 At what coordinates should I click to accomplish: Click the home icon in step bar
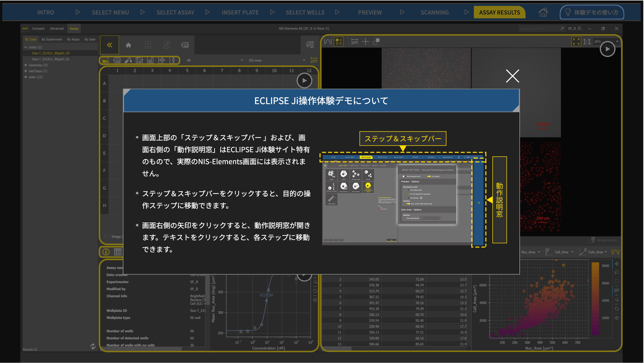[x=543, y=12]
